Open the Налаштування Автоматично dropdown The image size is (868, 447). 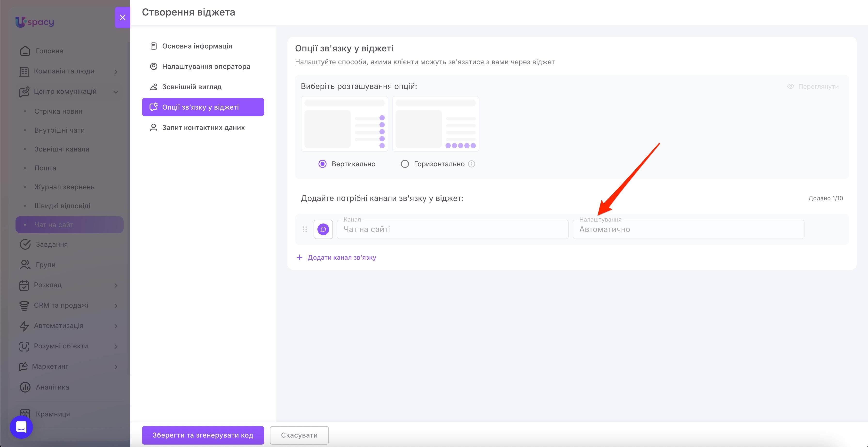pyautogui.click(x=688, y=229)
